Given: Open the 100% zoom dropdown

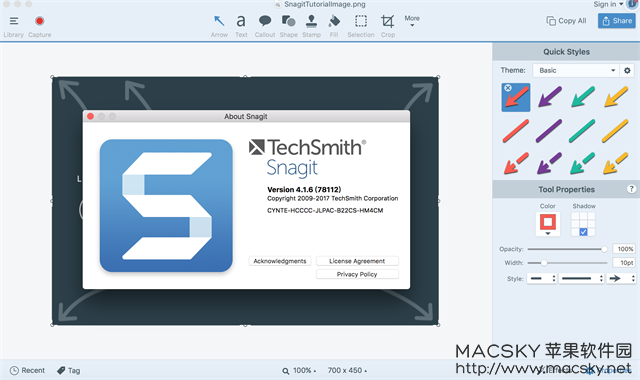Looking at the screenshot, I should [x=299, y=371].
